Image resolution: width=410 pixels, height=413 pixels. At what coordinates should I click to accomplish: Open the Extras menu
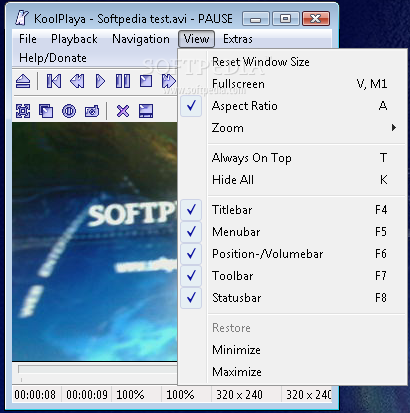coord(238,39)
